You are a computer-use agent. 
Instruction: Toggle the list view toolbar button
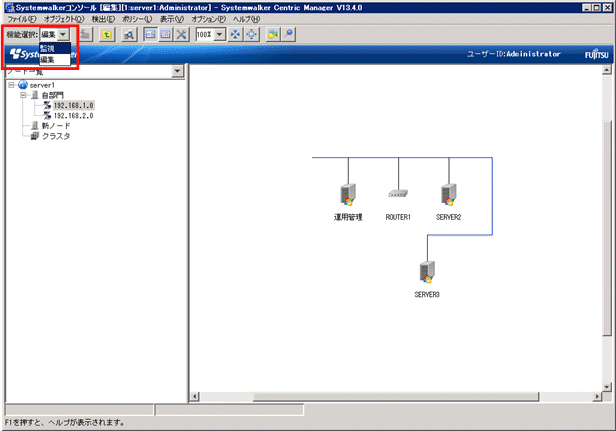click(165, 35)
